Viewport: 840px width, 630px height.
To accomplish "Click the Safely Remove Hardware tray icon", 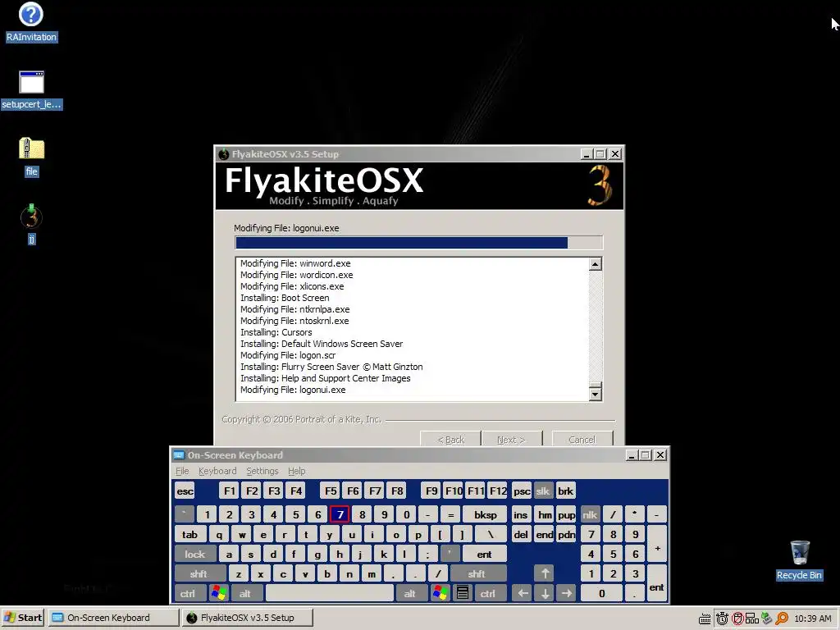I will [767, 619].
